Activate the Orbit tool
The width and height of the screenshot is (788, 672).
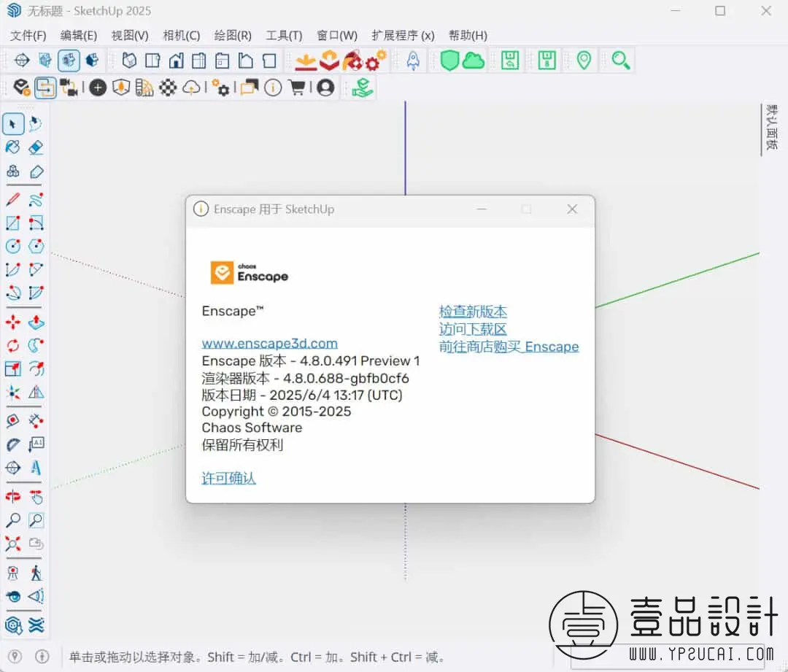pyautogui.click(x=13, y=497)
